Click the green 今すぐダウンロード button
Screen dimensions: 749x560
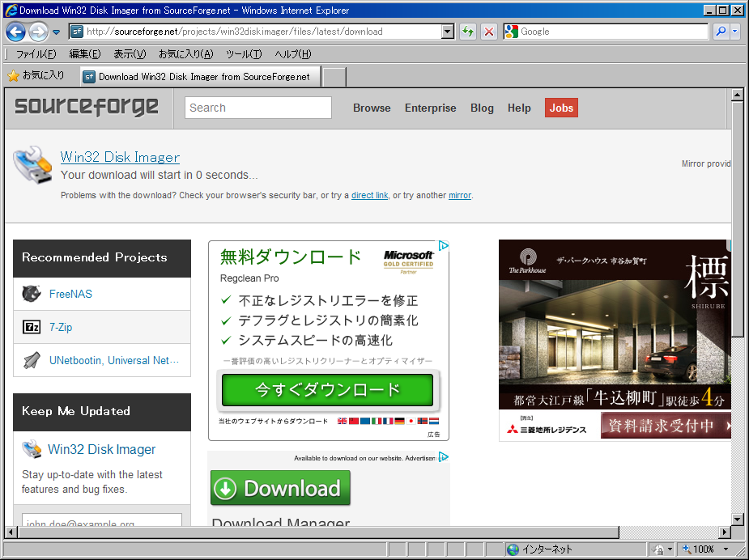(x=327, y=390)
